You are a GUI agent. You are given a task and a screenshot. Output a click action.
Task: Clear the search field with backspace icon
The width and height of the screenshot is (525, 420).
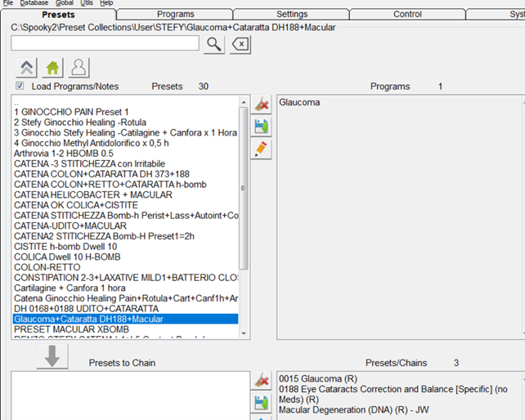[x=240, y=44]
